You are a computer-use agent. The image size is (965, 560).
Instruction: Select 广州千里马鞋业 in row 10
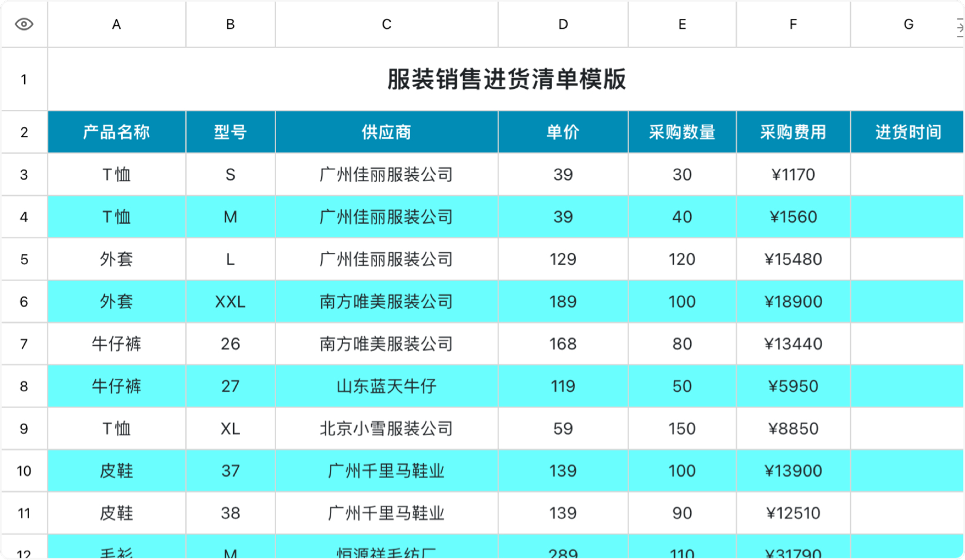pos(387,471)
